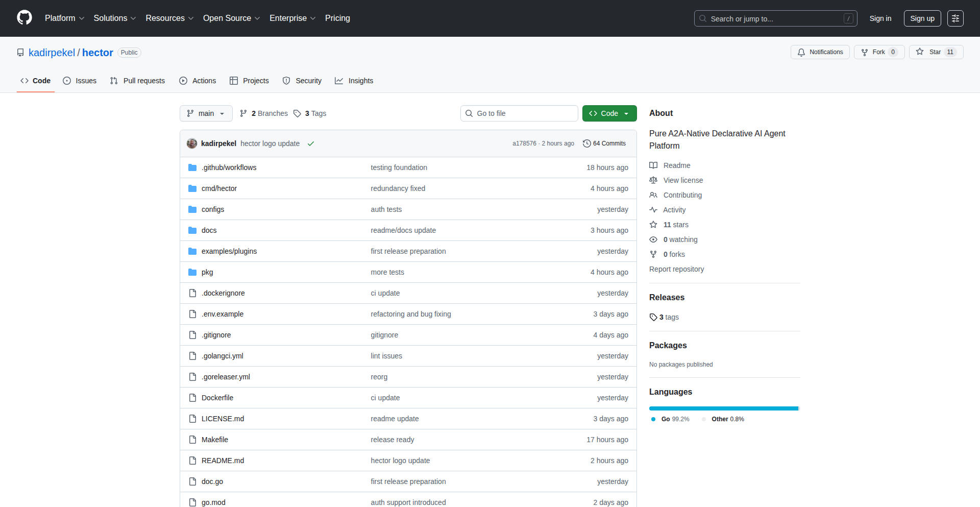Click the Dockerfile file icon

click(192, 398)
